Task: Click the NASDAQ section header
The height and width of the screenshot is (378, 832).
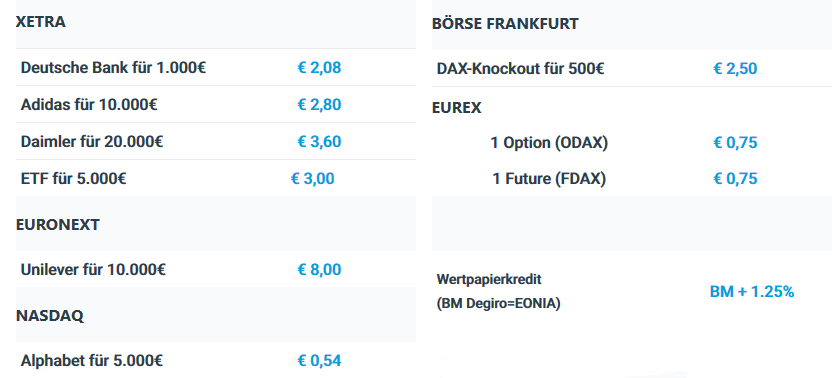Action: (x=50, y=316)
